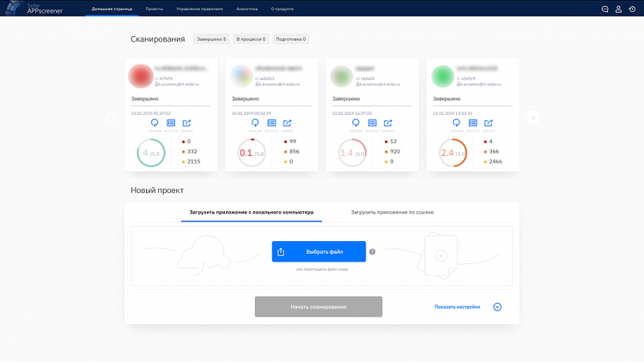Viewport: 644px width, 362px height.
Task: Switch to Загрузить приложение по ссылке tab
Action: pos(392,212)
